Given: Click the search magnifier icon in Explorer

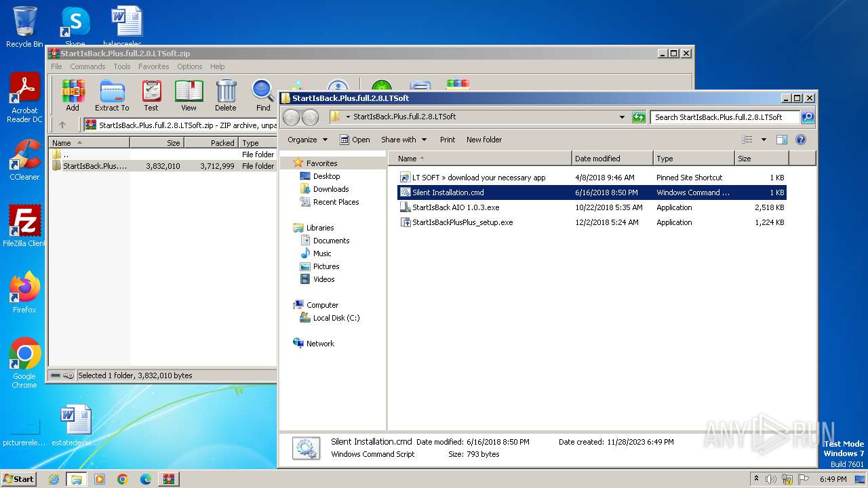Looking at the screenshot, I should coord(807,117).
